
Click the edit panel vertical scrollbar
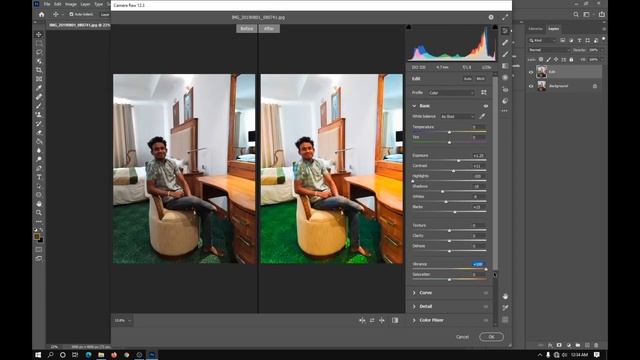point(495,173)
